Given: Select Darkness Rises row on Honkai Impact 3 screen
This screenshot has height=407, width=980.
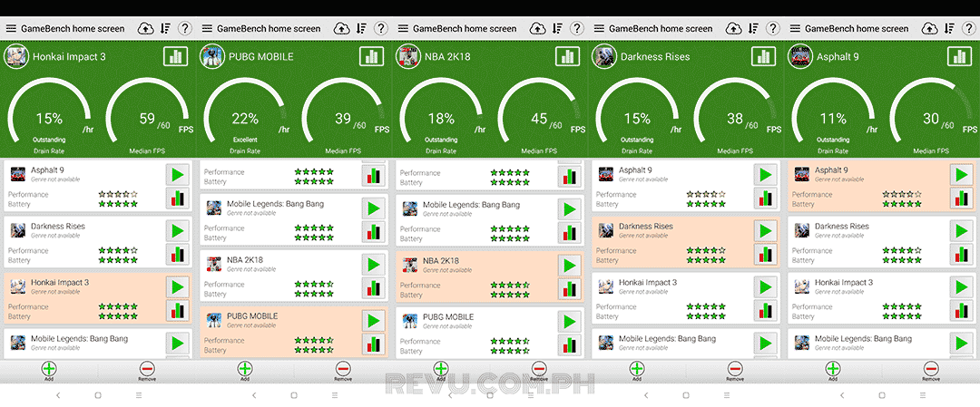Looking at the screenshot, I should (x=98, y=243).
